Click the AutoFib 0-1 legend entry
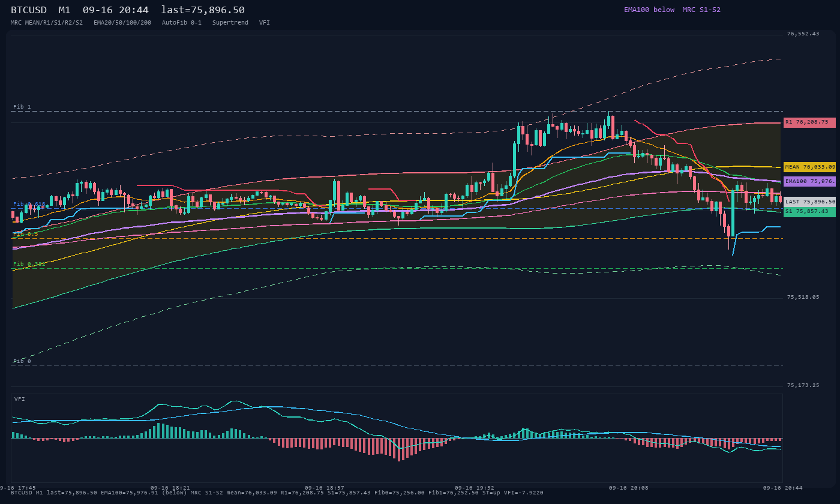This screenshot has height=504, width=840. click(x=182, y=22)
